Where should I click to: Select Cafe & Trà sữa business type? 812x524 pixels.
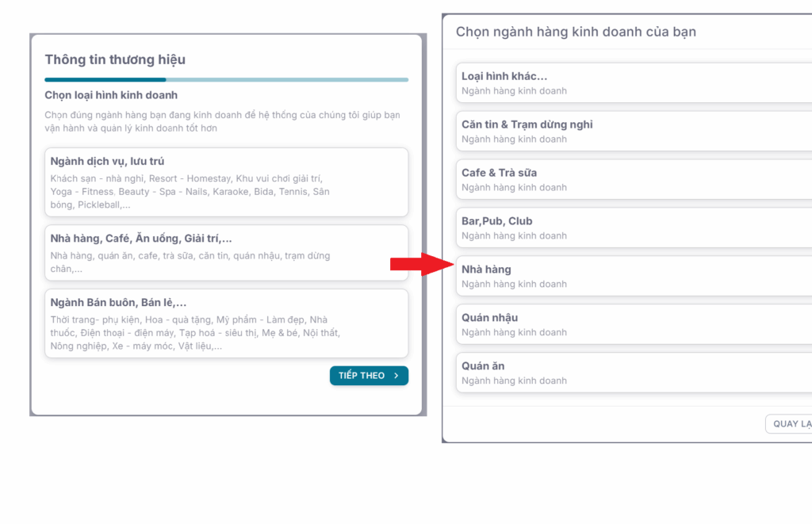pos(634,179)
